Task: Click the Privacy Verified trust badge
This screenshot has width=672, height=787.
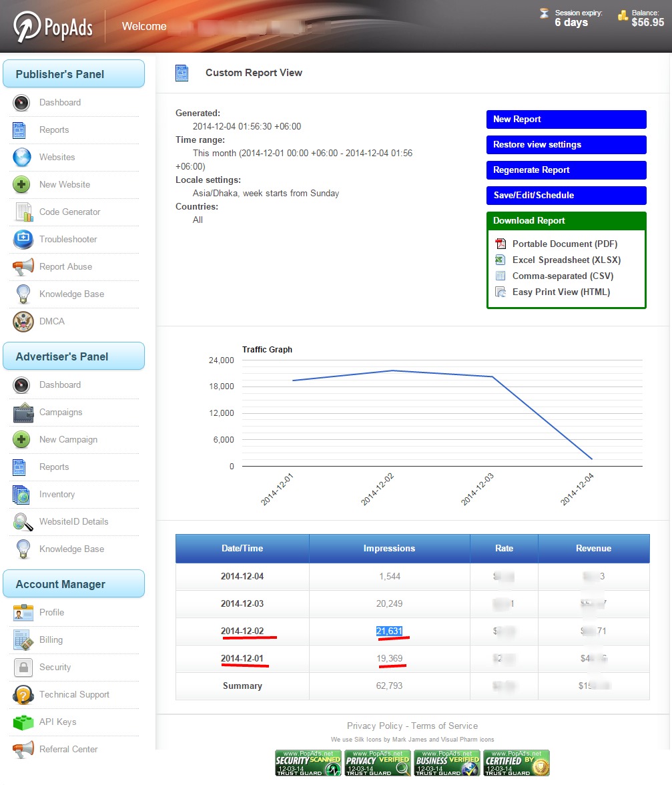Action: 378,764
